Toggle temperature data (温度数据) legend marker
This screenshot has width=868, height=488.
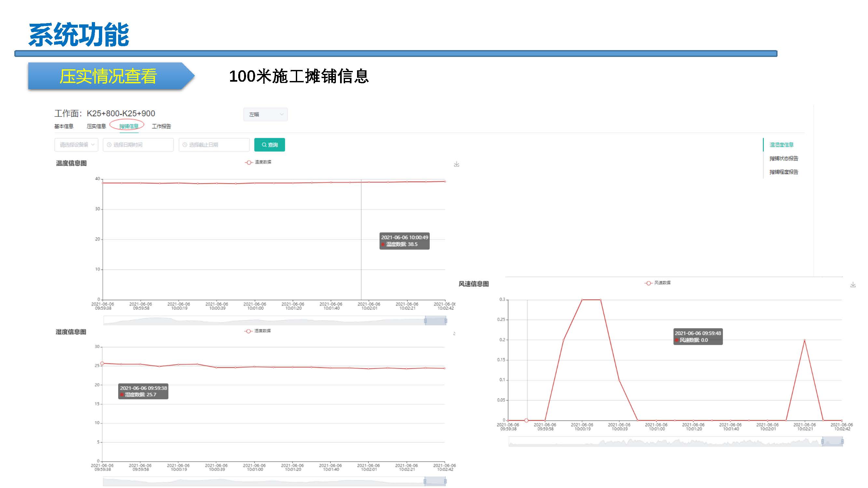[249, 162]
